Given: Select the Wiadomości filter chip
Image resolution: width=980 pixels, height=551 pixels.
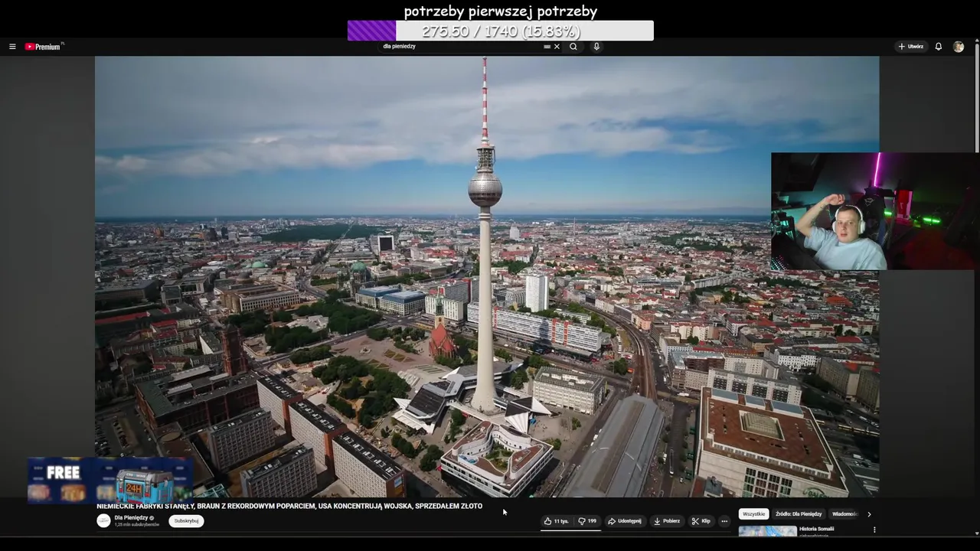Looking at the screenshot, I should pos(844,514).
